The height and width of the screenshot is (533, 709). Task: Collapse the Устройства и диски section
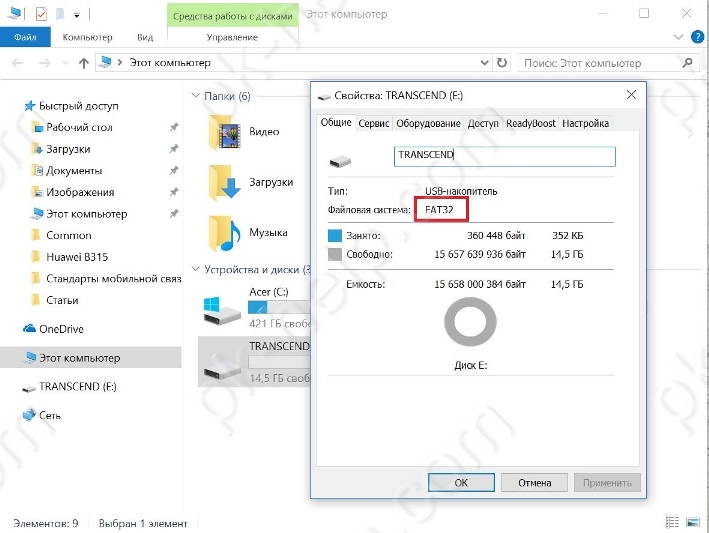click(195, 270)
